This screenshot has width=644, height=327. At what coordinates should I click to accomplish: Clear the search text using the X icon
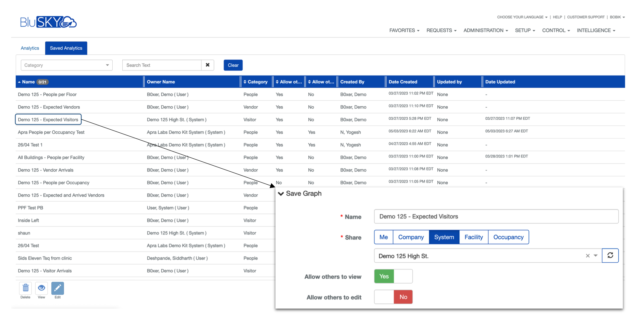[208, 65]
